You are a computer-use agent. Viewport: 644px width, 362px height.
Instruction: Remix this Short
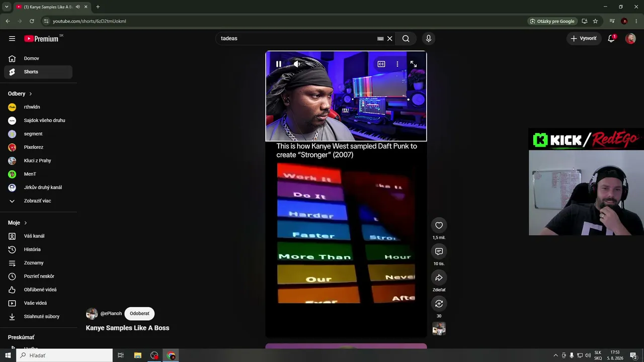point(439,304)
